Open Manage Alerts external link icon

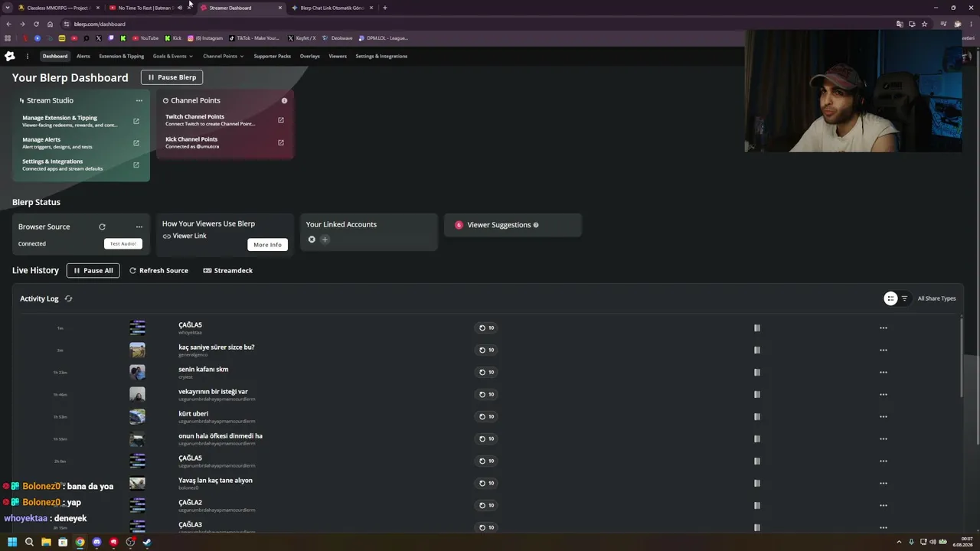(x=136, y=143)
